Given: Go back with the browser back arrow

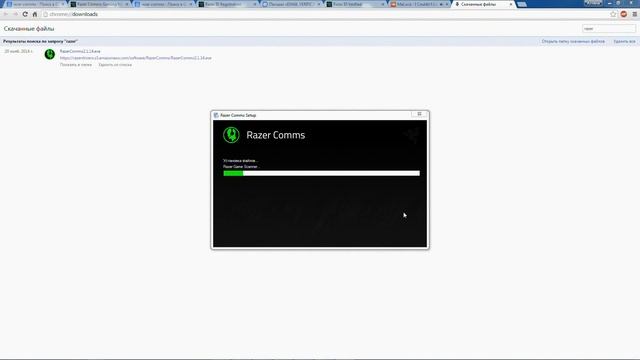Looking at the screenshot, I should coord(6,14).
